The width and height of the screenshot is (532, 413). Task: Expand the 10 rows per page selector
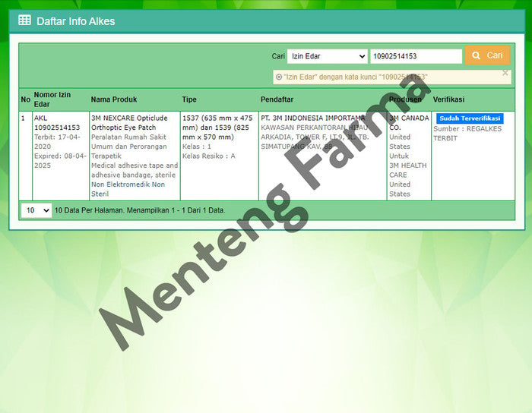[36, 210]
